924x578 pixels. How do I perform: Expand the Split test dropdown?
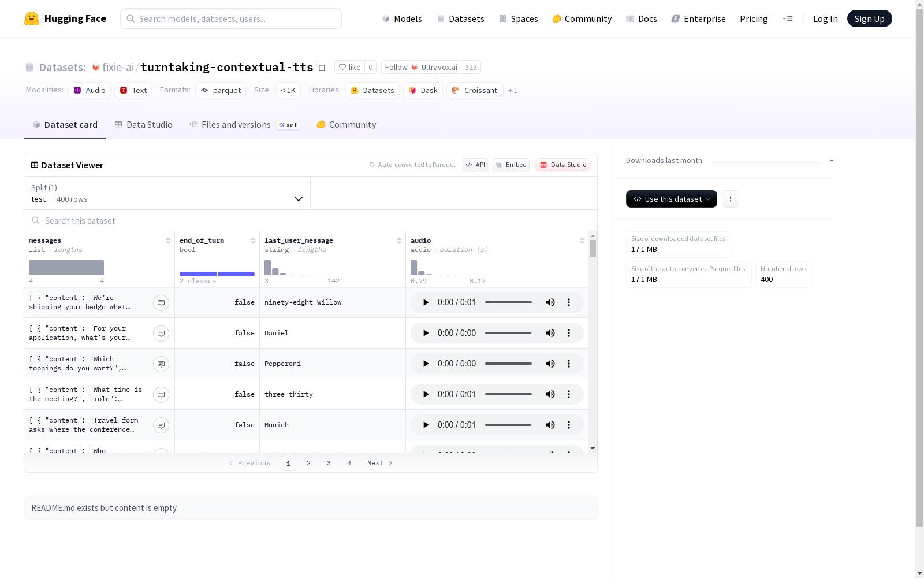pyautogui.click(x=167, y=193)
